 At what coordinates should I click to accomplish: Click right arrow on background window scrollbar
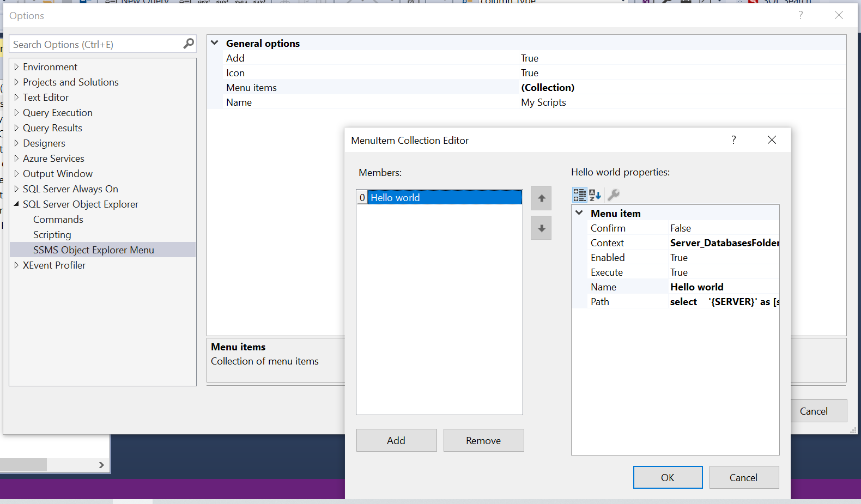point(101,465)
